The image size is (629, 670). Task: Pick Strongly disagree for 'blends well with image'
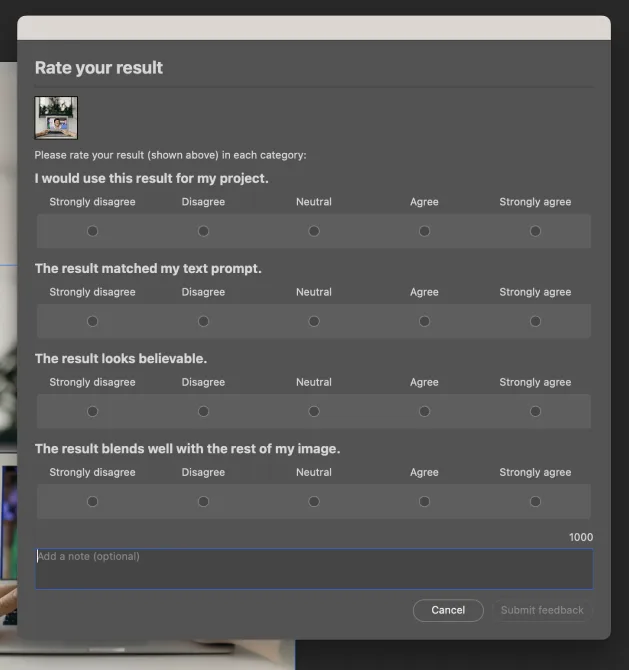[x=92, y=502]
